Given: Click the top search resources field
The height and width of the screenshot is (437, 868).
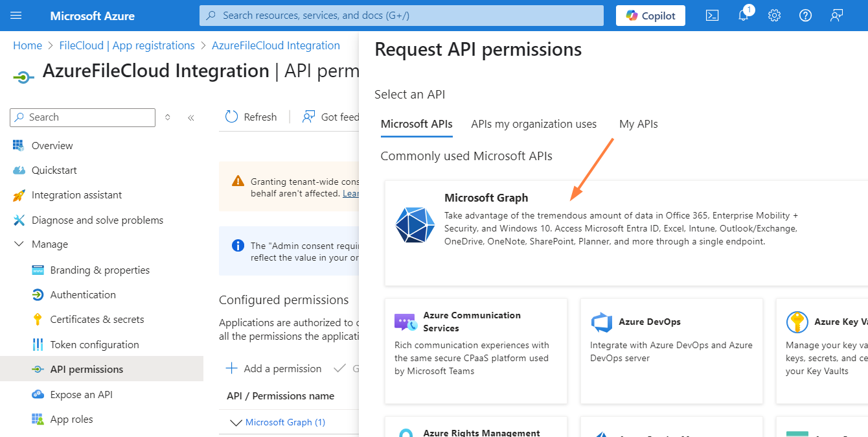Looking at the screenshot, I should click(402, 16).
